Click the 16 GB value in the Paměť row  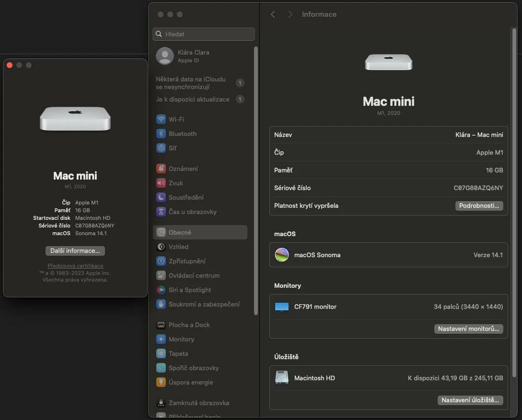coord(494,170)
